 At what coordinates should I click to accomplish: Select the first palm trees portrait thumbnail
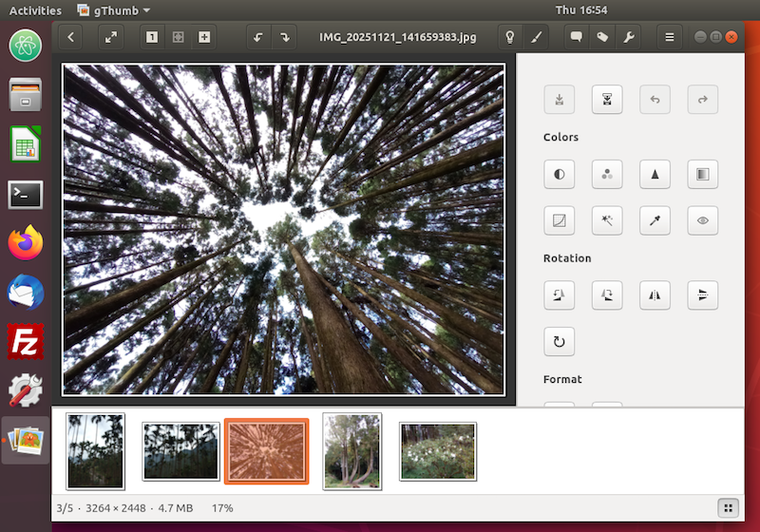(96, 451)
